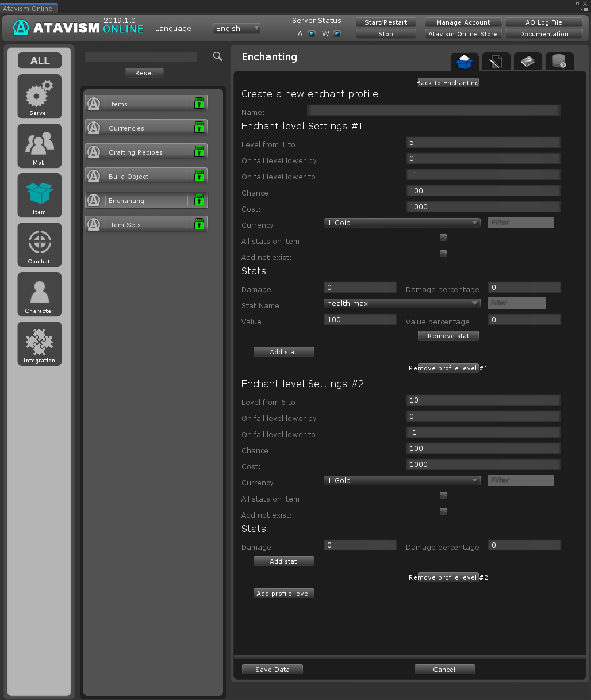
Task: Select the Mob category icon
Action: 39,146
